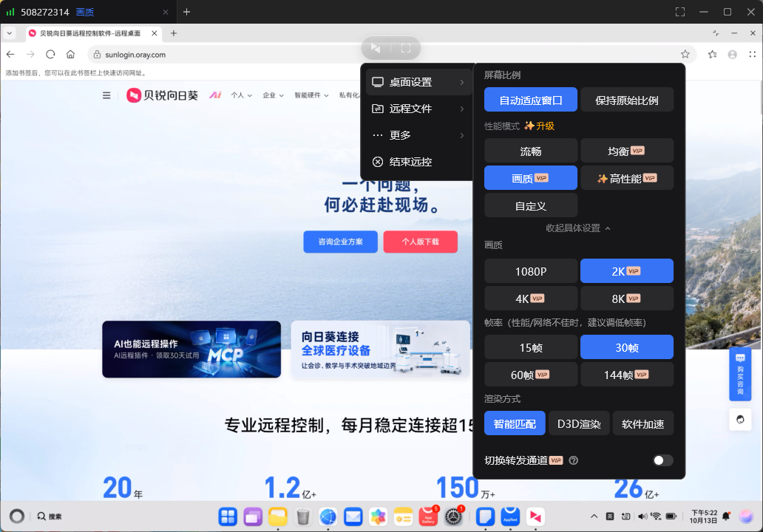Click the 咨询企业方案 button

pyautogui.click(x=341, y=242)
